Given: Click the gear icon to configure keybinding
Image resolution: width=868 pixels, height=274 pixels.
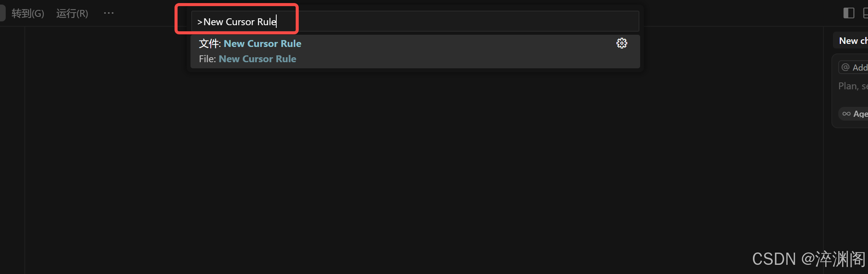Looking at the screenshot, I should pyautogui.click(x=621, y=43).
